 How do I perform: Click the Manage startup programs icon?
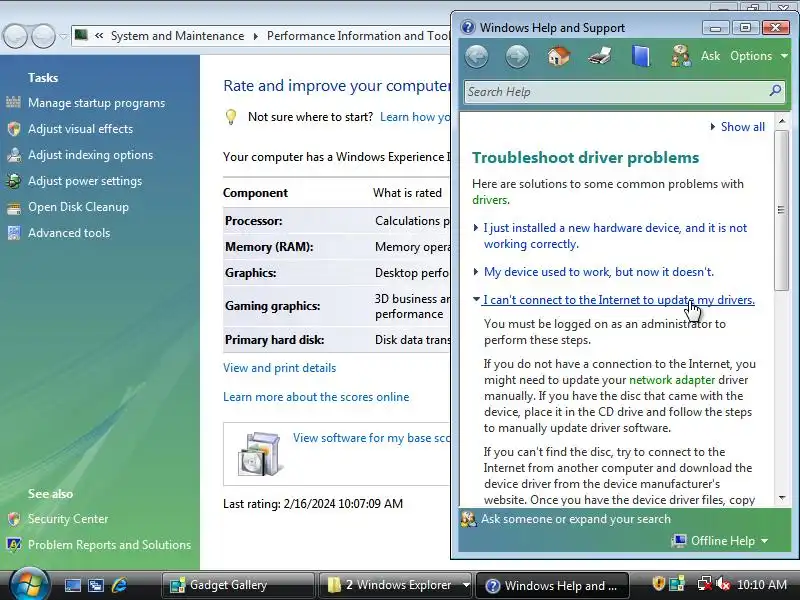point(14,103)
